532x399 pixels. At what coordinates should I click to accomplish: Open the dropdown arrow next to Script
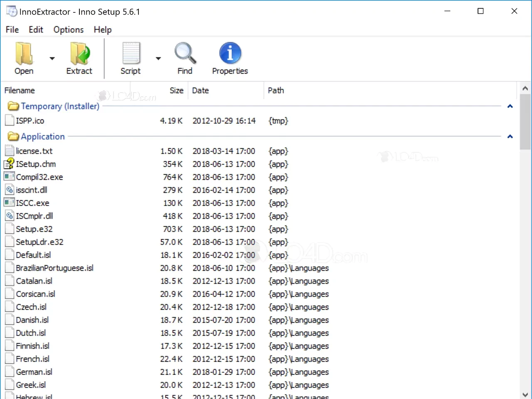click(x=158, y=58)
